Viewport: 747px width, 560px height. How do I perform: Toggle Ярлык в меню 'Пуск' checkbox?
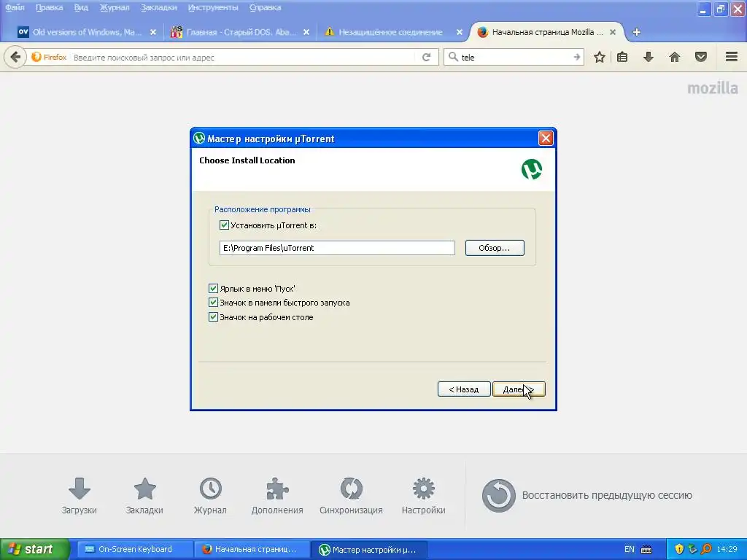click(213, 288)
